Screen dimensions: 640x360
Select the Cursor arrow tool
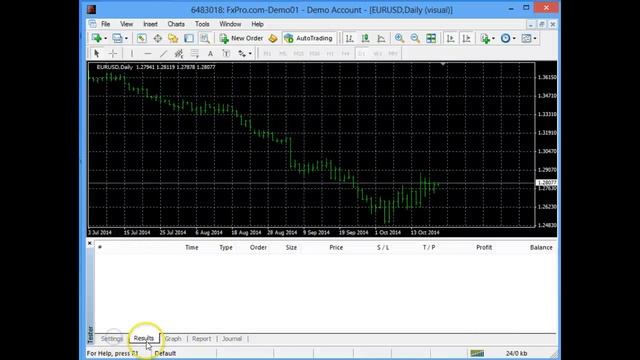(97, 53)
